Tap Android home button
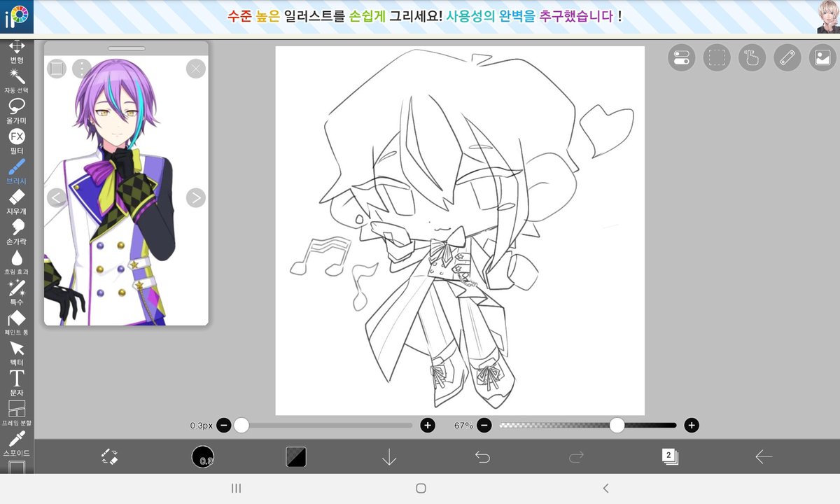Image resolution: width=840 pixels, height=504 pixels. pos(421,489)
